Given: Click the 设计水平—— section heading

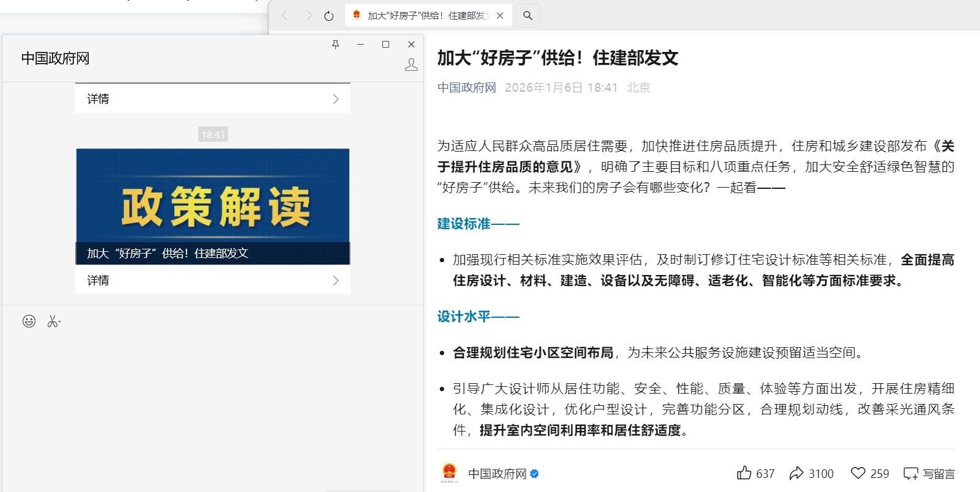Looking at the screenshot, I should [x=478, y=317].
